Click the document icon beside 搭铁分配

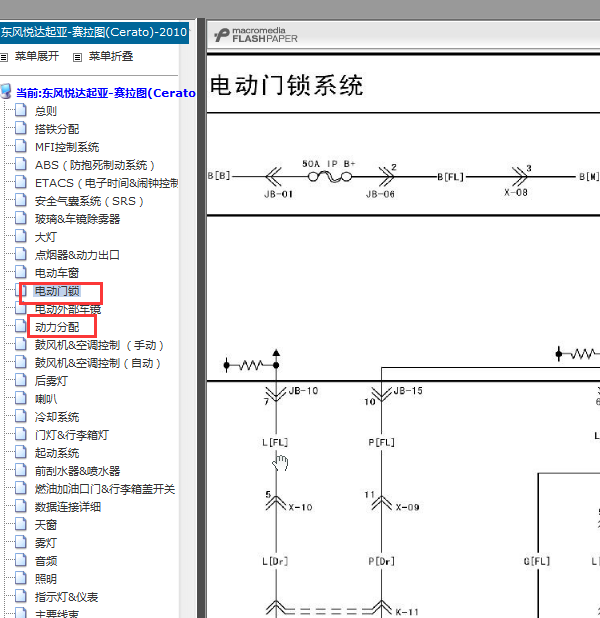pos(21,128)
